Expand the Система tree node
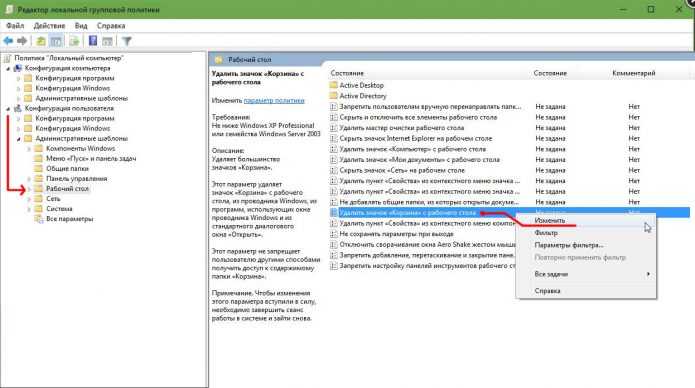 [29, 209]
